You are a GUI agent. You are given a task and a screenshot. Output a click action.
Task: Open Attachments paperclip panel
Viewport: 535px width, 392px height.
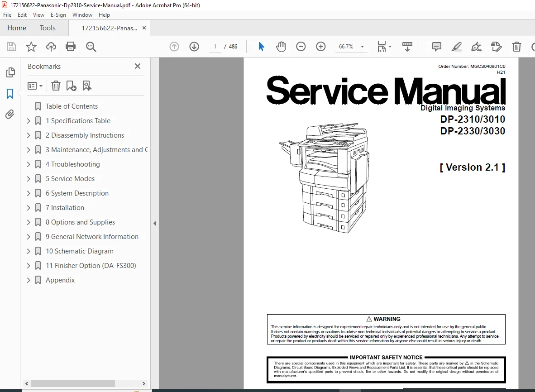coord(10,114)
